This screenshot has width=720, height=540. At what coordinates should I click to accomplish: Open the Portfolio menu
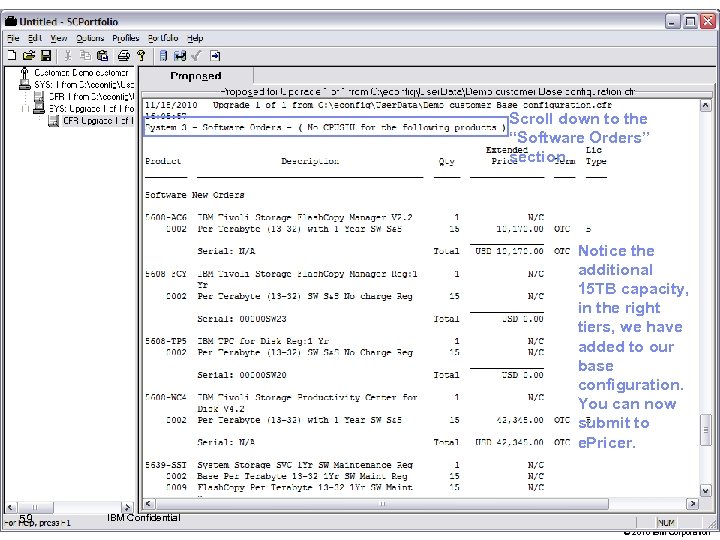pos(163,38)
